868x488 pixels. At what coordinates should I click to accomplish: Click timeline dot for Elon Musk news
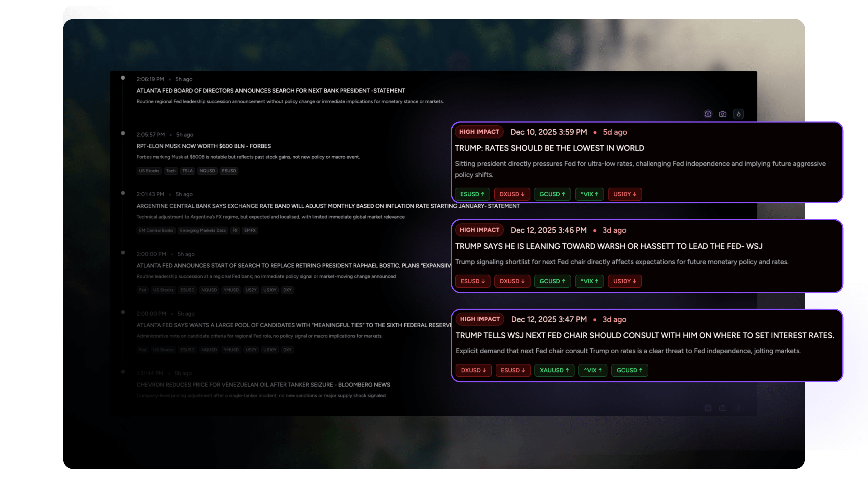coord(123,133)
